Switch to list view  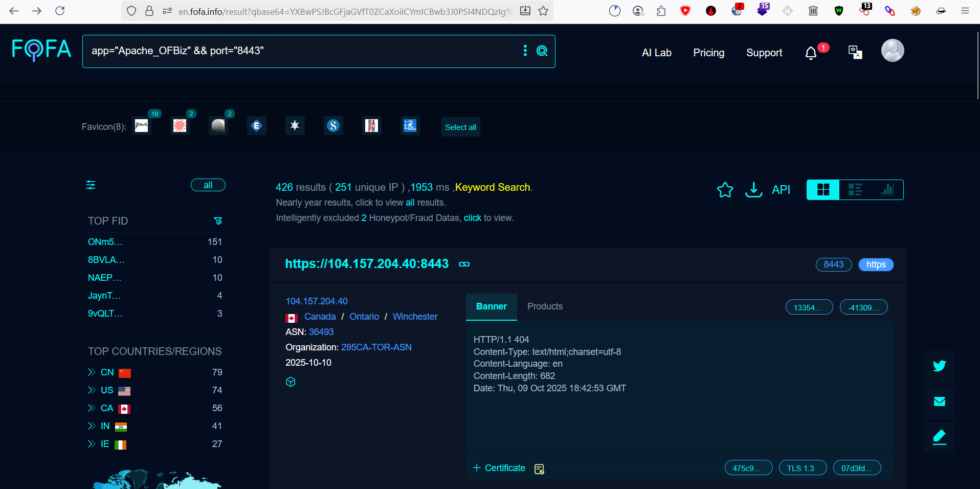coord(855,190)
